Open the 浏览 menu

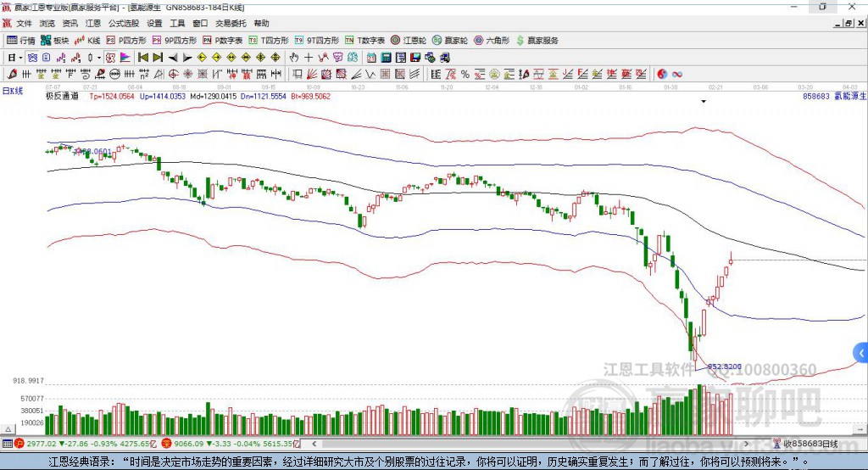coord(47,23)
